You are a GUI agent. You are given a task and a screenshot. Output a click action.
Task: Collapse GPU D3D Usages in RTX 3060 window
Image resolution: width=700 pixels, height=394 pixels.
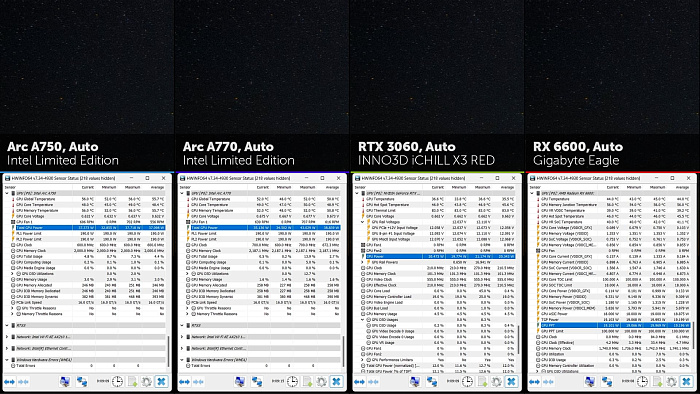(362, 319)
